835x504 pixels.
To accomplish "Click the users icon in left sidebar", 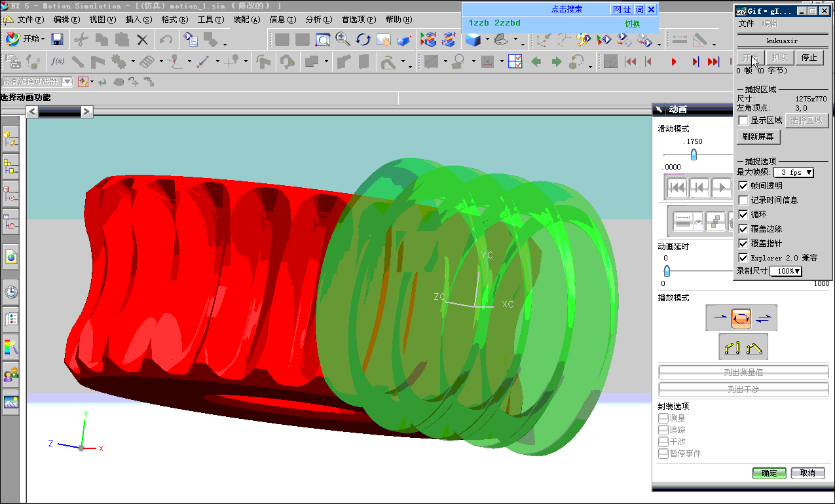I will pos(11,374).
